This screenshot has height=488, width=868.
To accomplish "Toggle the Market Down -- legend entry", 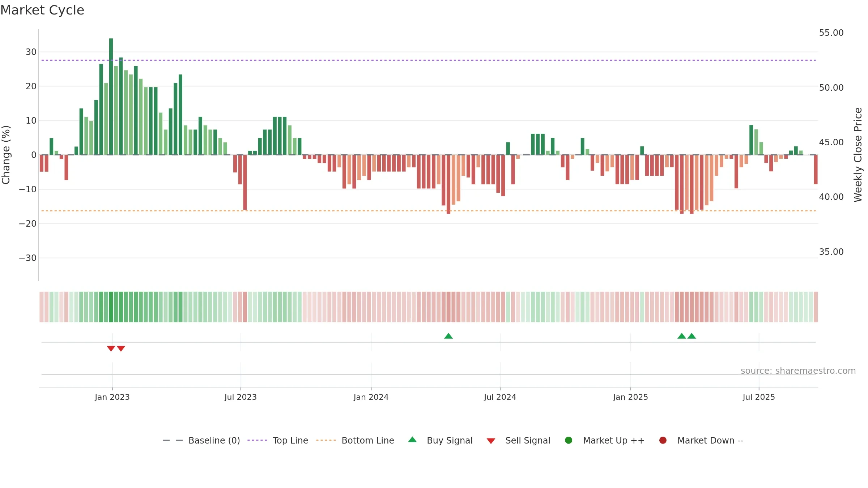I will click(701, 440).
